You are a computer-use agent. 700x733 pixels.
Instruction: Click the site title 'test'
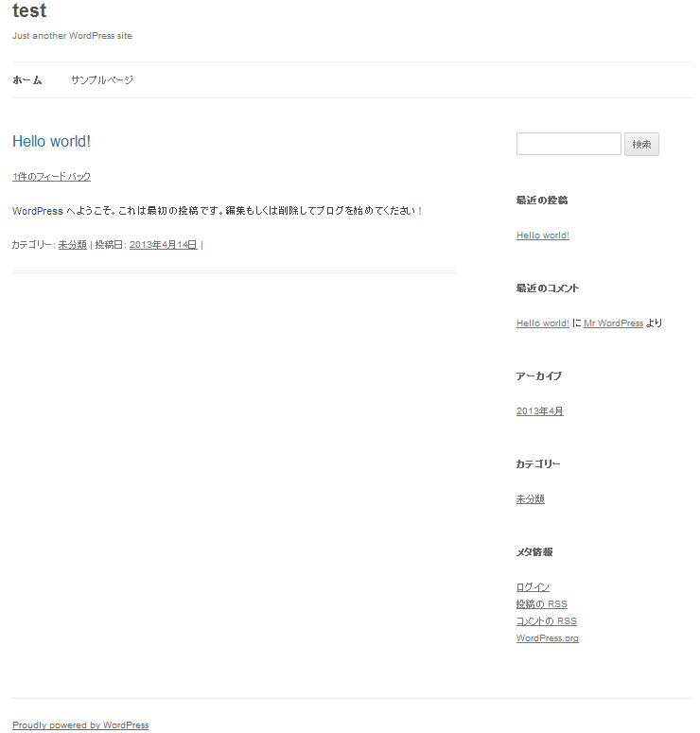pyautogui.click(x=29, y=11)
